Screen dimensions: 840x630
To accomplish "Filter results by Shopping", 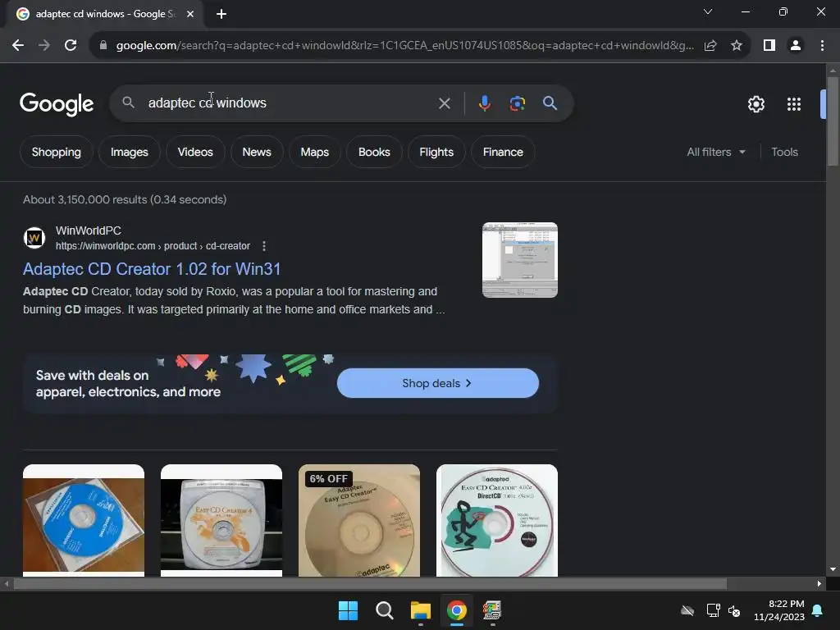I will 57,152.
